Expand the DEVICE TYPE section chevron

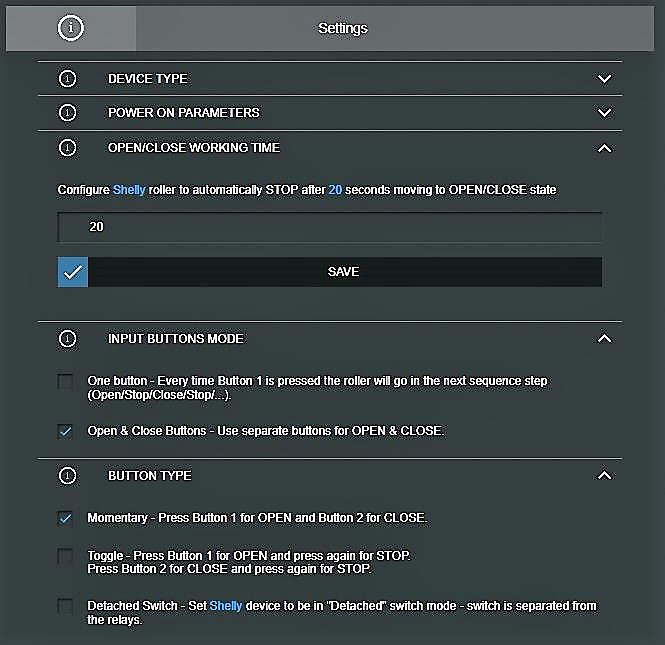pyautogui.click(x=603, y=79)
